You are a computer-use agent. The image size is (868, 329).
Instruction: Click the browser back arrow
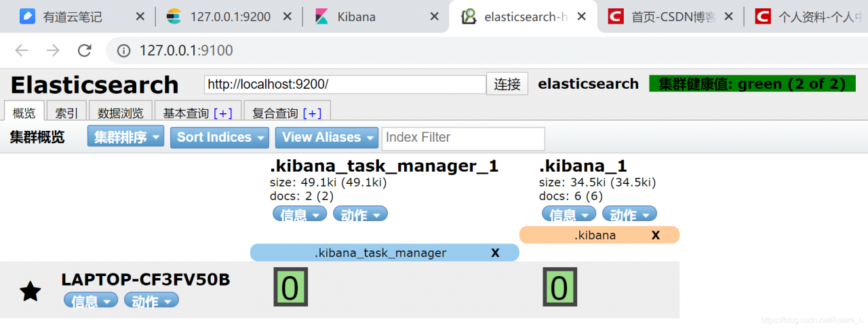22,50
